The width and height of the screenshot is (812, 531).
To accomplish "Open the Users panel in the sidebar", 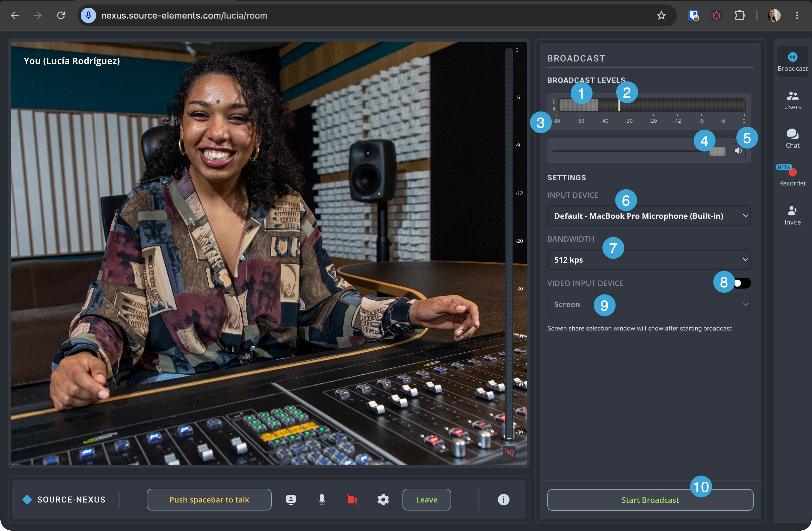I will (x=792, y=101).
